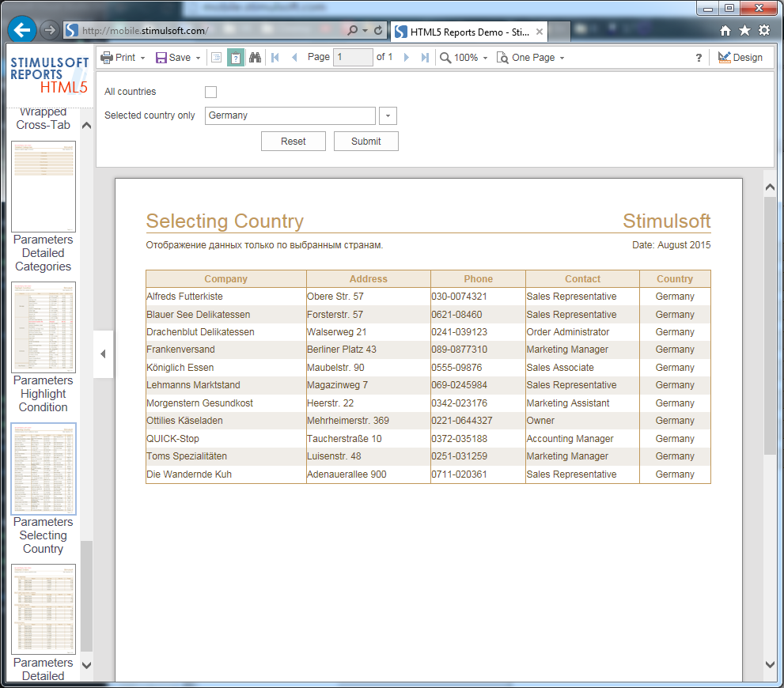This screenshot has width=784, height=688.
Task: Go to the first page
Action: pyautogui.click(x=275, y=58)
